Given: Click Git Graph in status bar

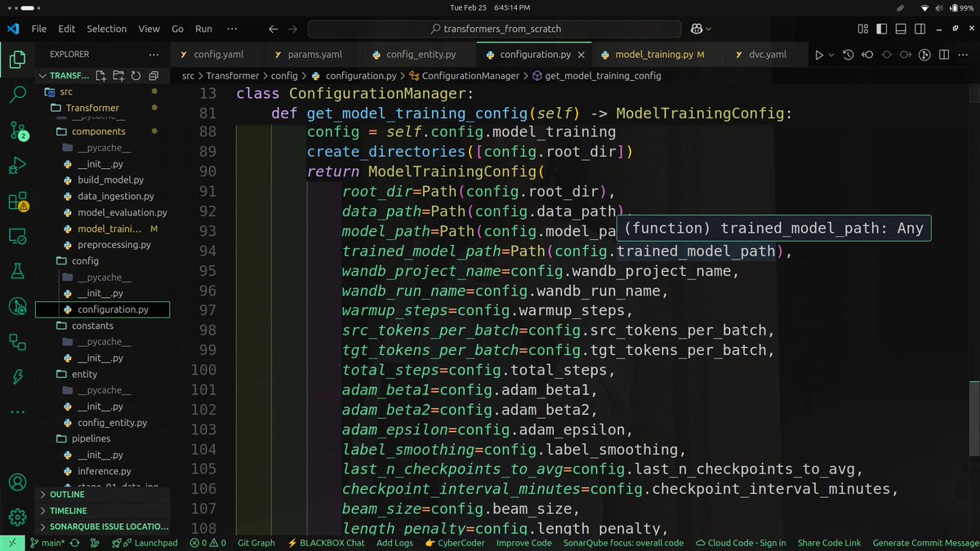Looking at the screenshot, I should [x=256, y=543].
